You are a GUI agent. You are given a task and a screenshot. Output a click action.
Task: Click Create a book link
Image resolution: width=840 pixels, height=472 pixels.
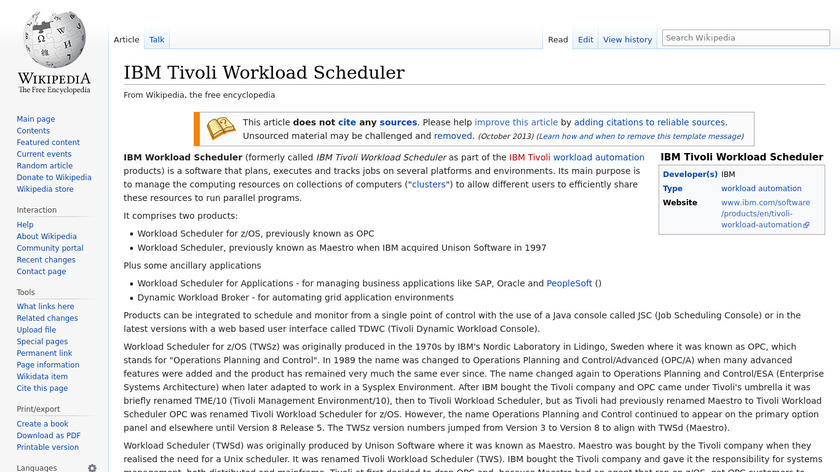(42, 424)
